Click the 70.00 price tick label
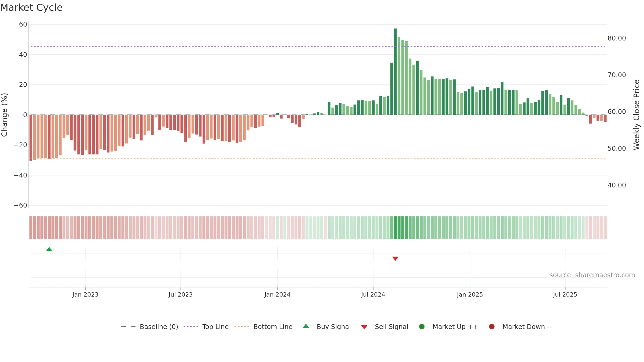Viewport: 644px width, 362px height. click(617, 75)
